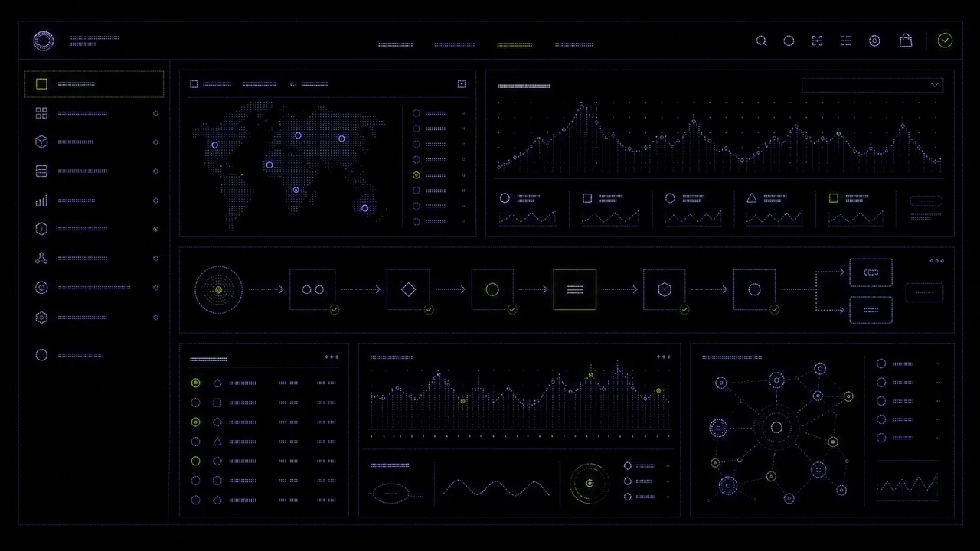
Task: Select the first top navigation tab
Action: pos(395,44)
